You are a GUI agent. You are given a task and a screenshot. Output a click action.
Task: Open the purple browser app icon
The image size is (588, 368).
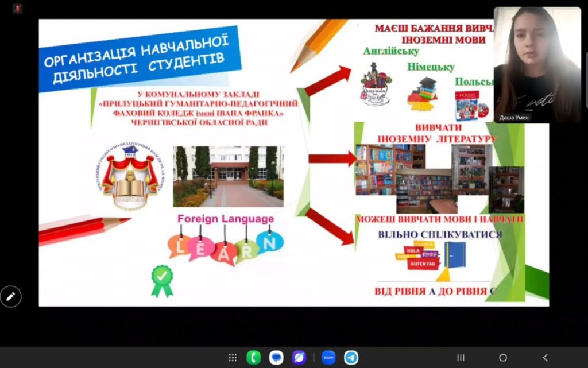tap(299, 358)
